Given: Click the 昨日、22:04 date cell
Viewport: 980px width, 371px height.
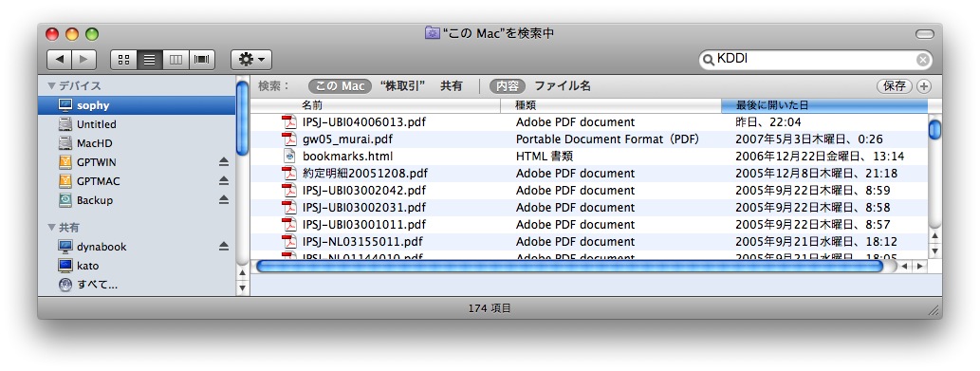Looking at the screenshot, I should click(x=768, y=122).
